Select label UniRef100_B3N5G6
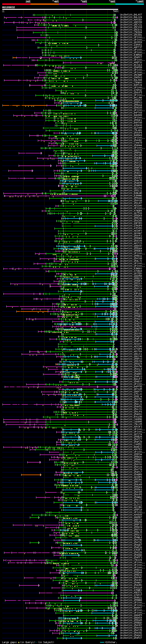Screen dimensions: 146x644 coord(131,55)
